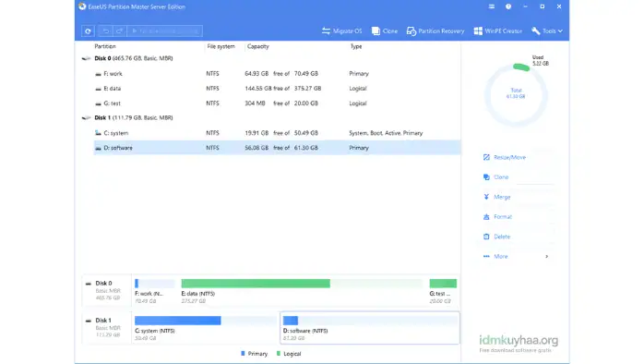
Task: Click G: test block in disk map
Action: coord(443,290)
